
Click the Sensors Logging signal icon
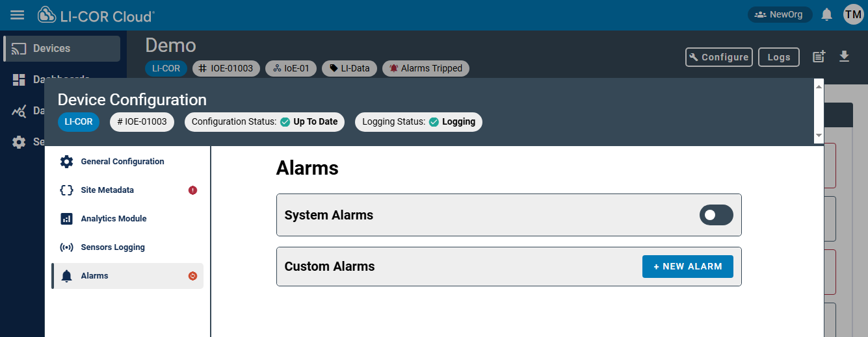pyautogui.click(x=66, y=247)
